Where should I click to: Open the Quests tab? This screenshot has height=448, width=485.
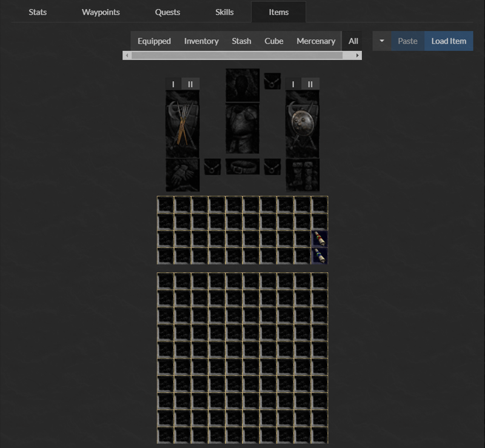167,12
